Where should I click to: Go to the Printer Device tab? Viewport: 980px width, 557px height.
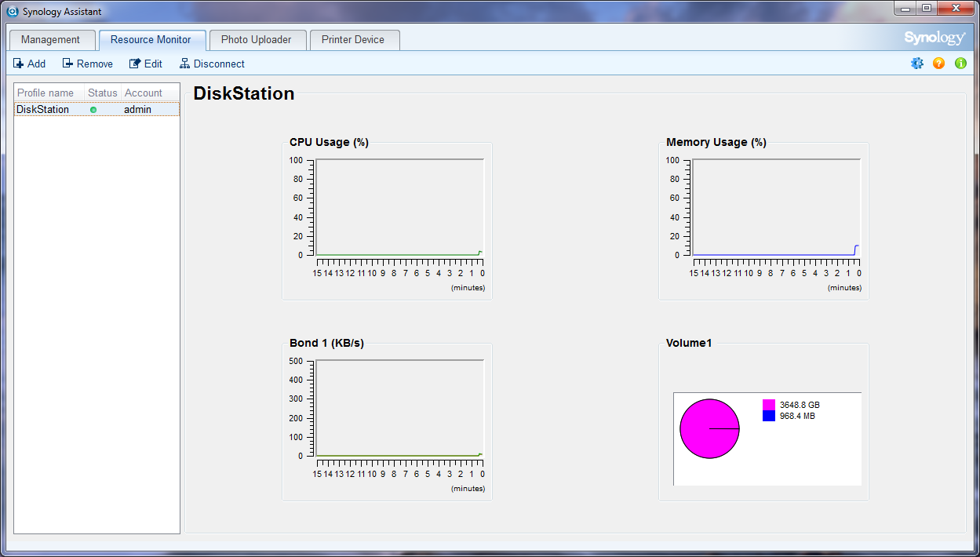click(x=354, y=40)
